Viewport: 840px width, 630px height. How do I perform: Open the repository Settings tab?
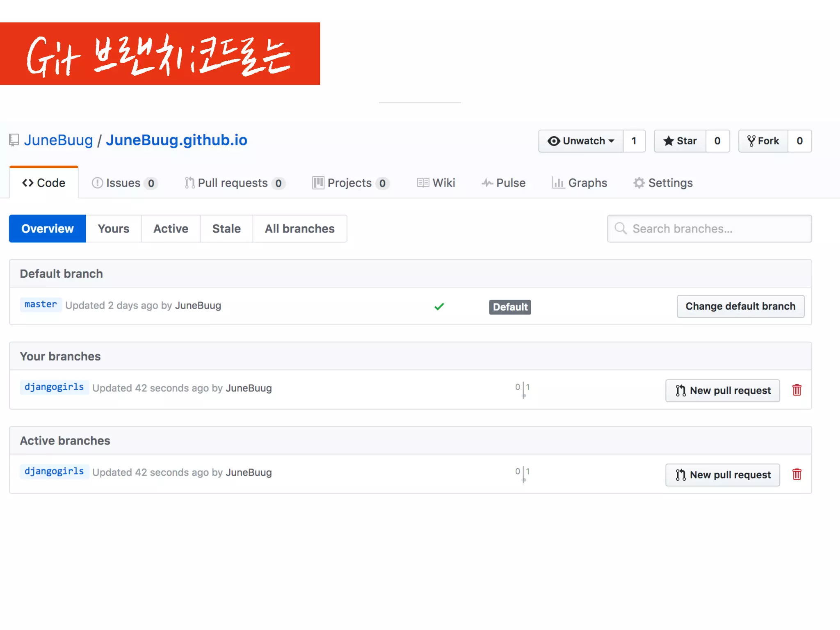(663, 183)
